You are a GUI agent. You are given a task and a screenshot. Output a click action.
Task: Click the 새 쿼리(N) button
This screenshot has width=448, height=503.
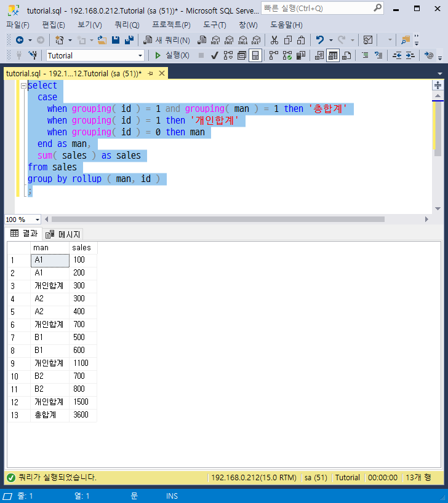pyautogui.click(x=167, y=40)
